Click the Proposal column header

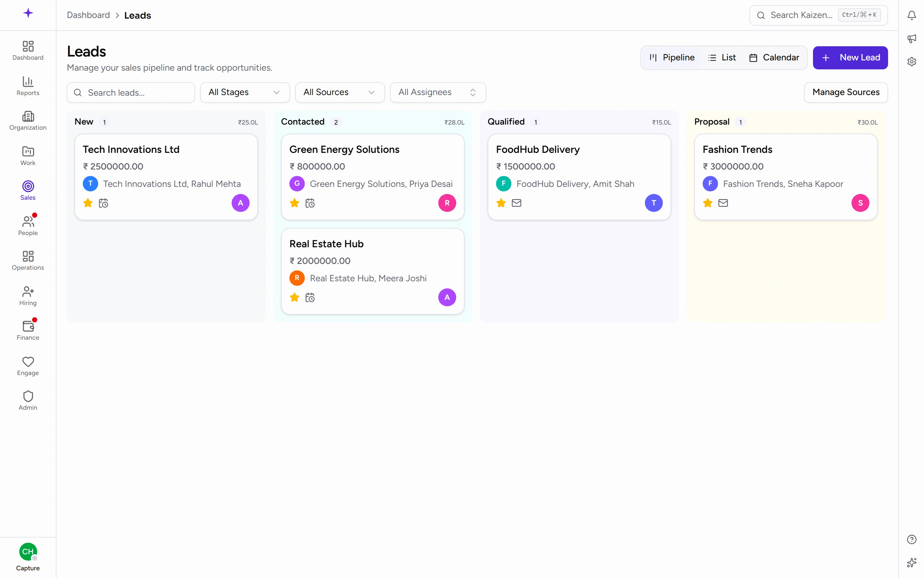coord(712,122)
